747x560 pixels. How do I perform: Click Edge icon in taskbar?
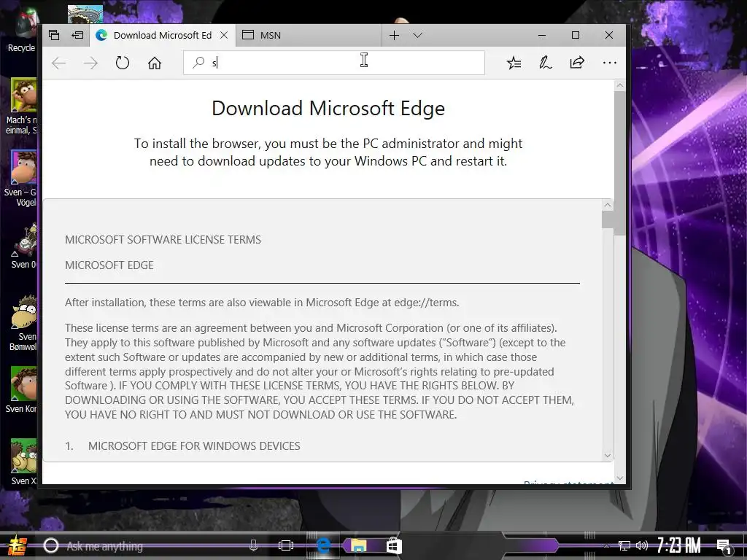323,545
